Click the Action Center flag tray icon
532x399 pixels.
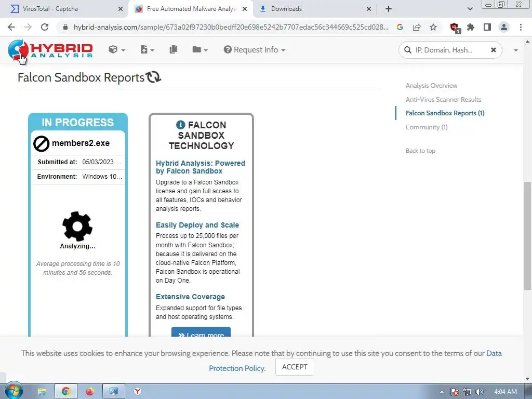click(x=455, y=392)
